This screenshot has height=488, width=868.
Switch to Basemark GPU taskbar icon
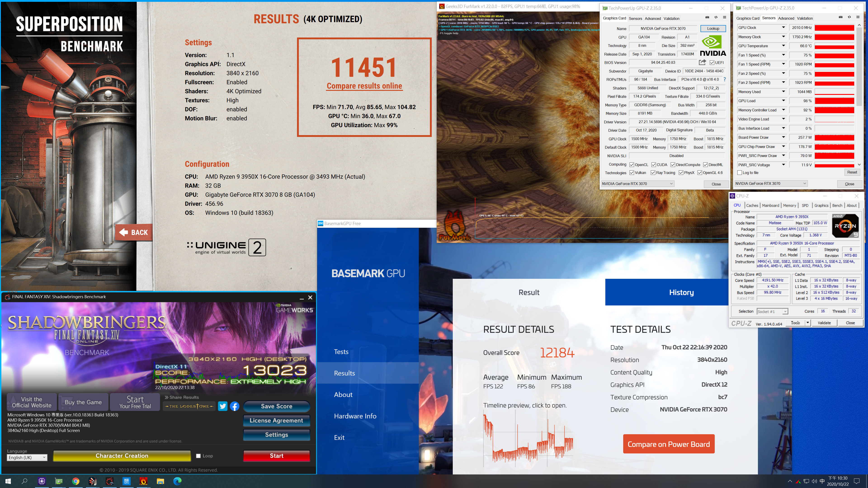(x=126, y=481)
